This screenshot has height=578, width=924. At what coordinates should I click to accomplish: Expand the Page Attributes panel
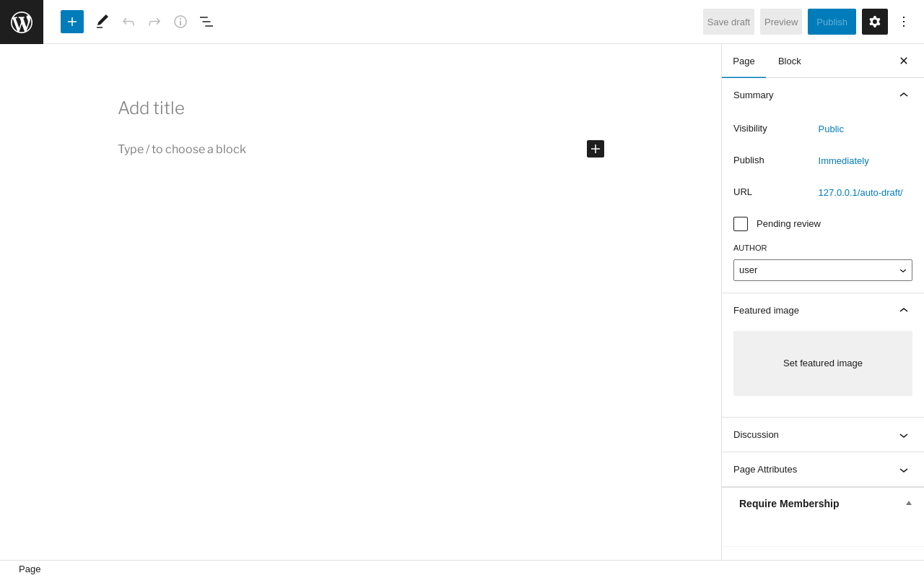tap(823, 470)
